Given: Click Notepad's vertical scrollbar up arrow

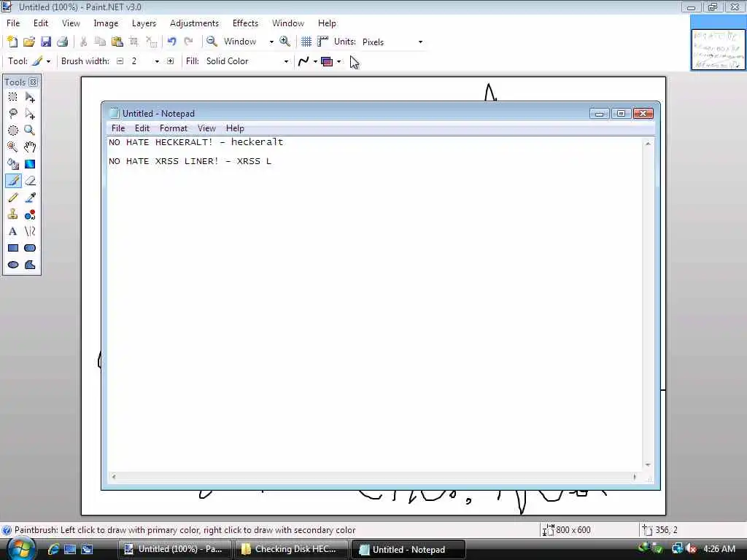Looking at the screenshot, I should pos(648,144).
